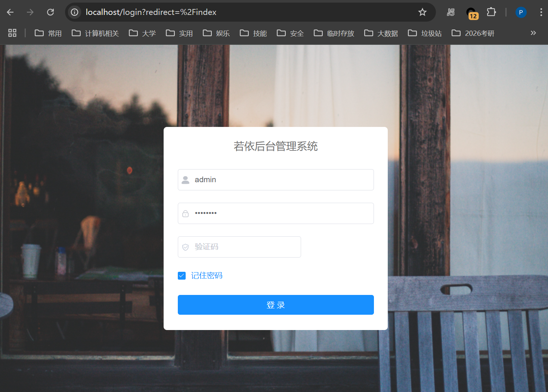Open the apps grid in bookmarks bar

(12, 33)
